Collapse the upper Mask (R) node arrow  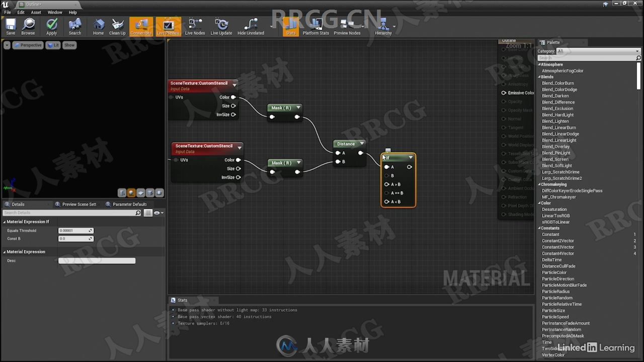coord(298,108)
